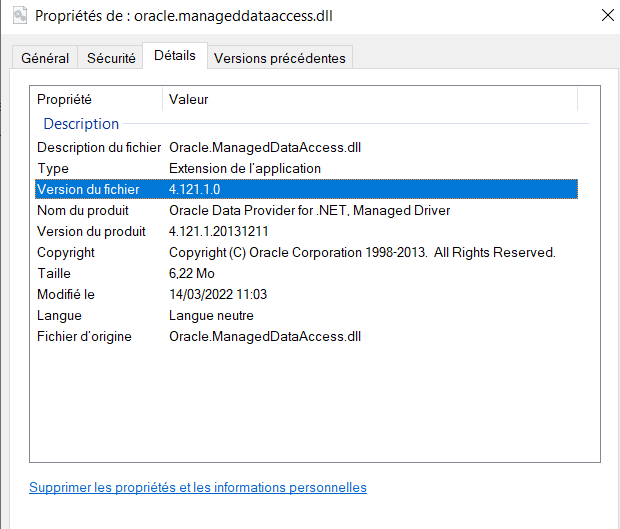Screen dimensions: 620x529
Task: Select the Fichier d'origine row
Action: [306, 336]
